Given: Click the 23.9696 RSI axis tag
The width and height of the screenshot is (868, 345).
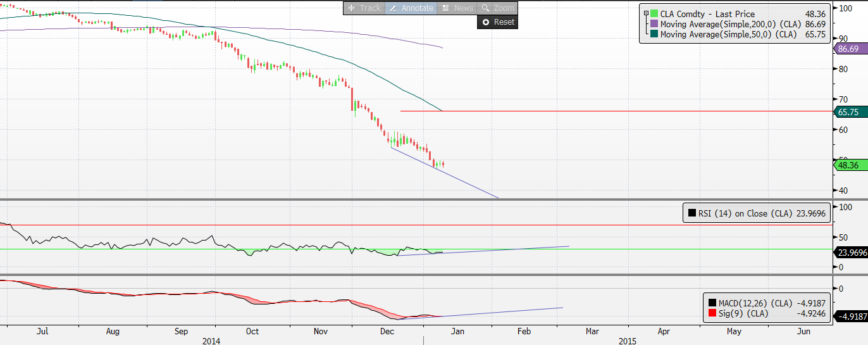Looking at the screenshot, I should click(x=851, y=253).
